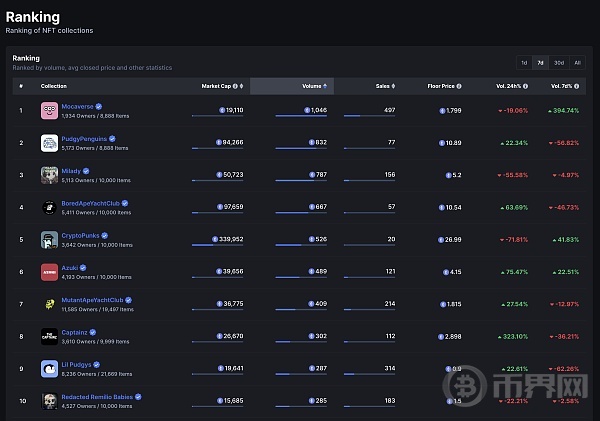This screenshot has height=421, width=600.
Task: Sort by Market Cap arrows
Action: tap(241, 86)
